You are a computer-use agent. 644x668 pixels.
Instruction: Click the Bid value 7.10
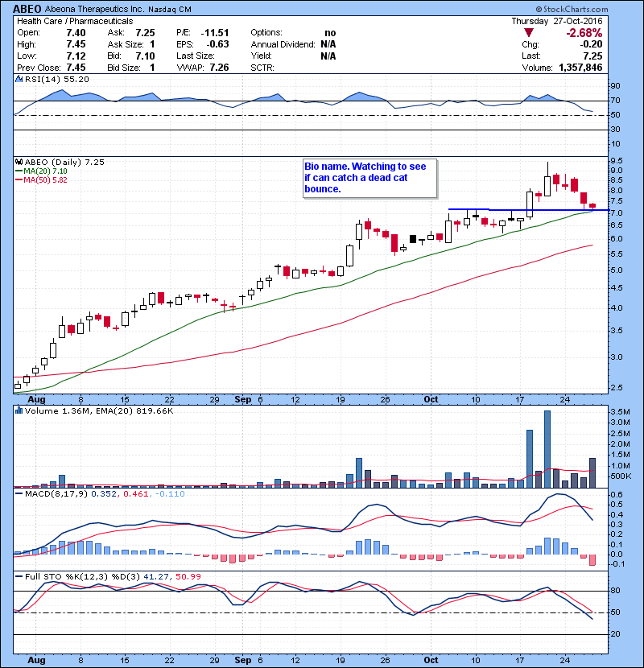coord(146,56)
